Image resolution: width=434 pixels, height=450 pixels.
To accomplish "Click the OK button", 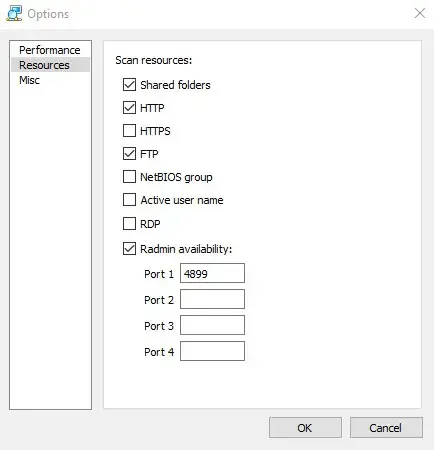I will (305, 428).
